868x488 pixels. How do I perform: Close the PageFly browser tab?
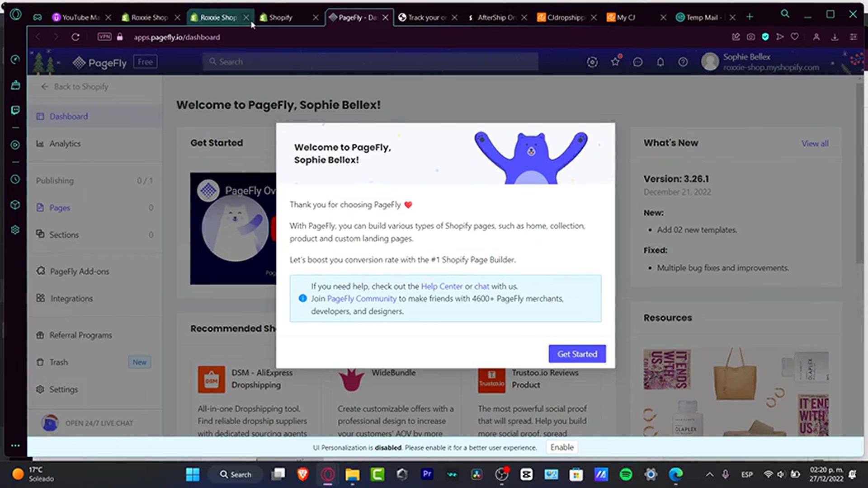tap(385, 18)
